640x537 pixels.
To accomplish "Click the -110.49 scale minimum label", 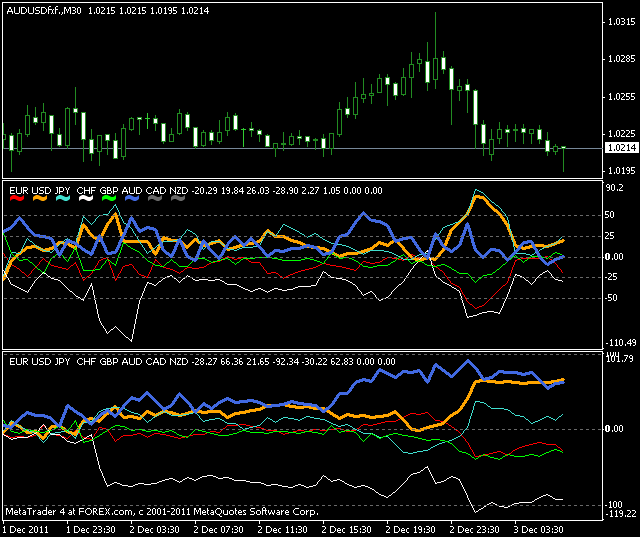I will click(620, 343).
